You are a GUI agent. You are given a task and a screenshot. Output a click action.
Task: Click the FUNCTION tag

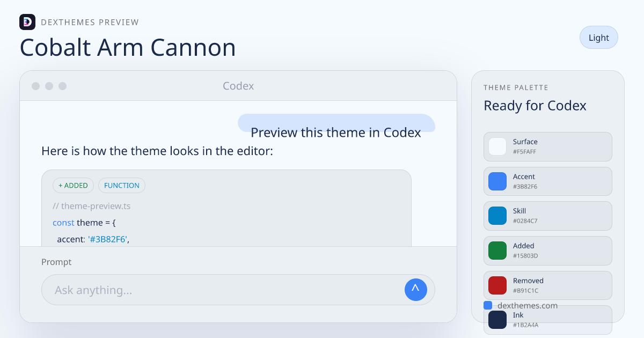click(122, 186)
